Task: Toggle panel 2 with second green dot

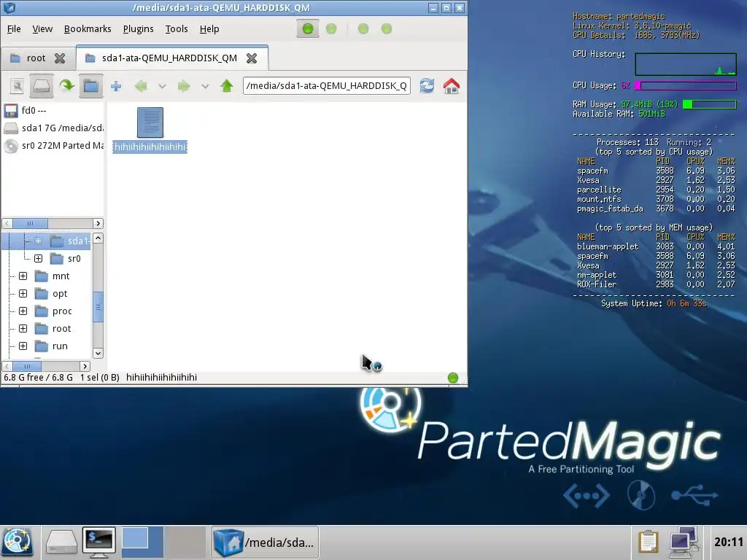Action: pyautogui.click(x=331, y=29)
